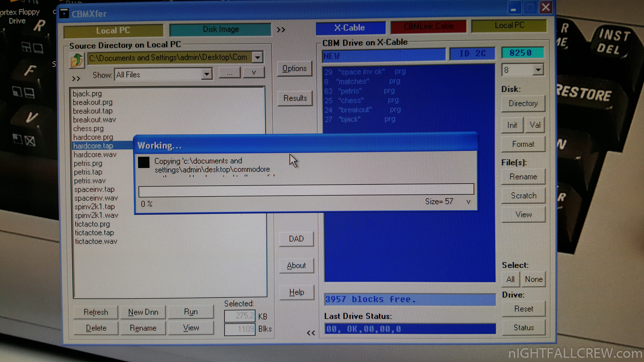The height and width of the screenshot is (362, 644).
Task: Click the Scratch file button
Action: click(524, 195)
